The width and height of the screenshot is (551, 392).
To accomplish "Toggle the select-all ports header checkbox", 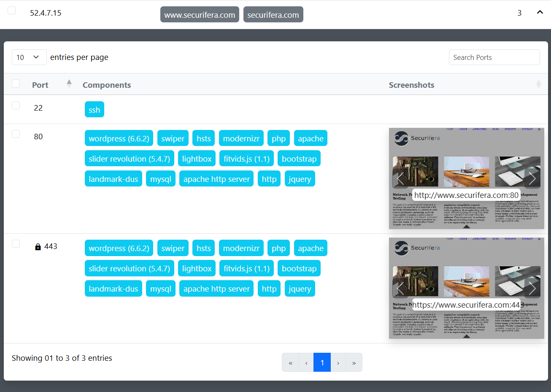I will [16, 84].
